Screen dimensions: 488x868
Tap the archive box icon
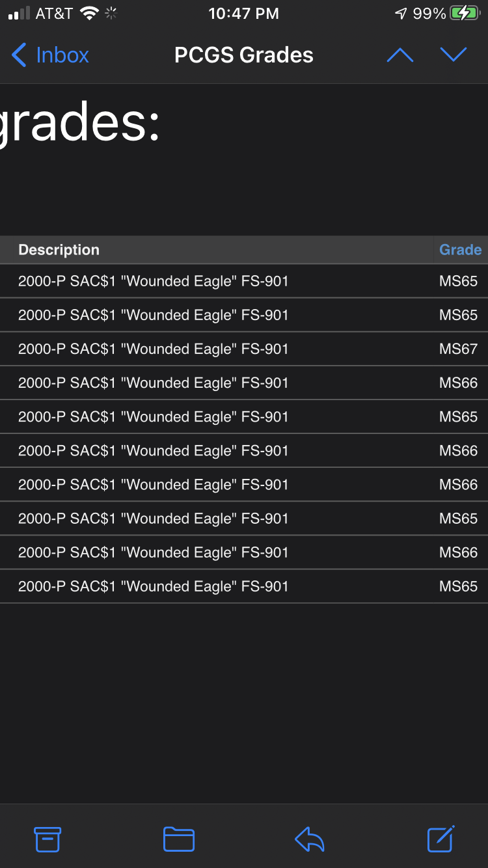click(47, 839)
